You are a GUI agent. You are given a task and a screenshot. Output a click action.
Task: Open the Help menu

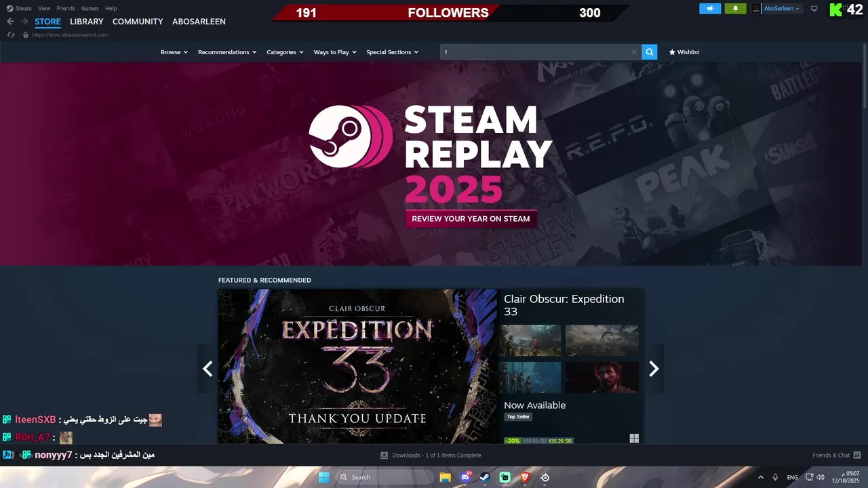(111, 8)
